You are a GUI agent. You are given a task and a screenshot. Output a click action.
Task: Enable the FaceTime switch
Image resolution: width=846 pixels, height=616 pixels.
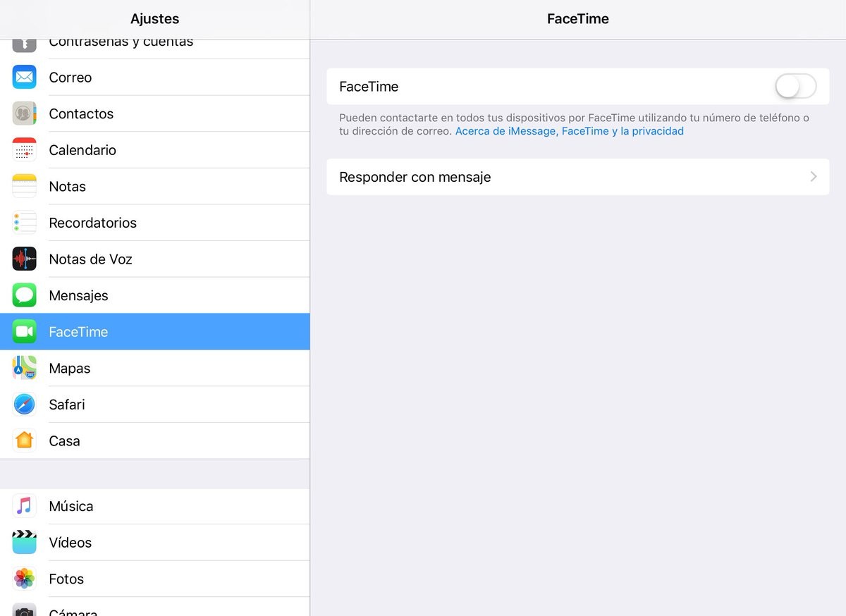coord(795,87)
